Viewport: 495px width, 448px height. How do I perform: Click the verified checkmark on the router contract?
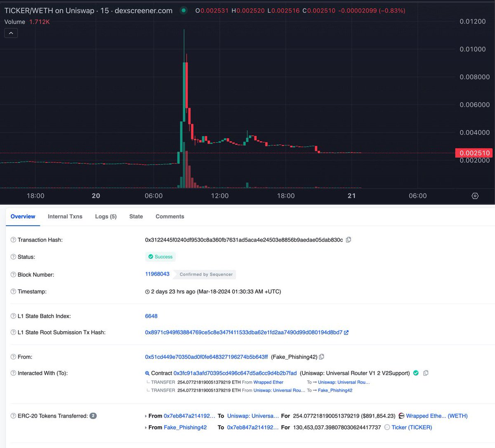pyautogui.click(x=416, y=373)
